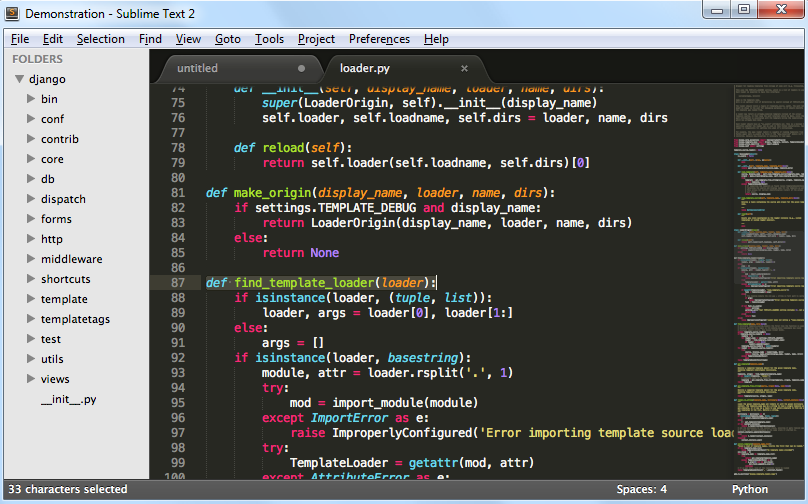Expand the middleware folder arrow

click(x=31, y=259)
